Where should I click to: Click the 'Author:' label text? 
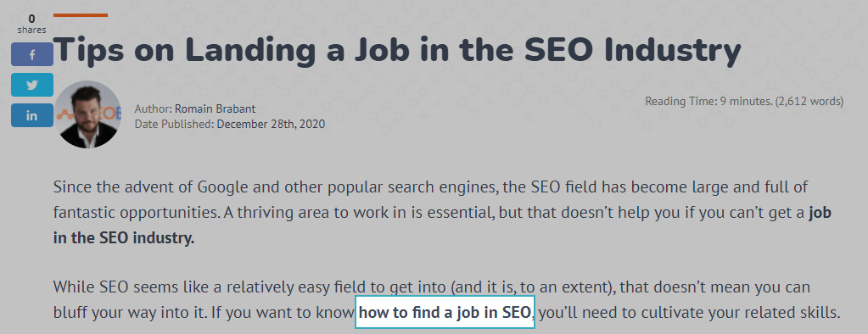154,109
